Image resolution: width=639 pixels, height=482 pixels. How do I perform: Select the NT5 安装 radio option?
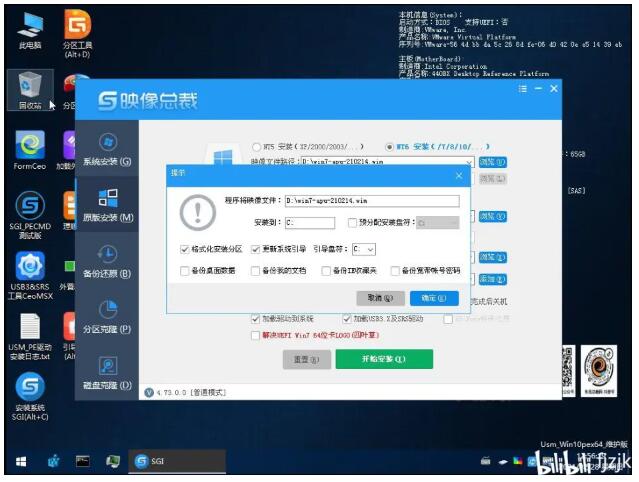(257, 145)
